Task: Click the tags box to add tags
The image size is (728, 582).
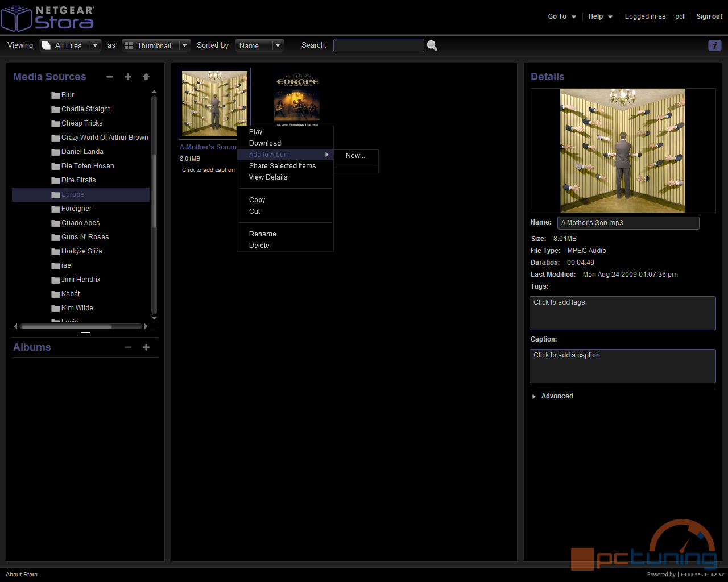Action: click(x=623, y=313)
